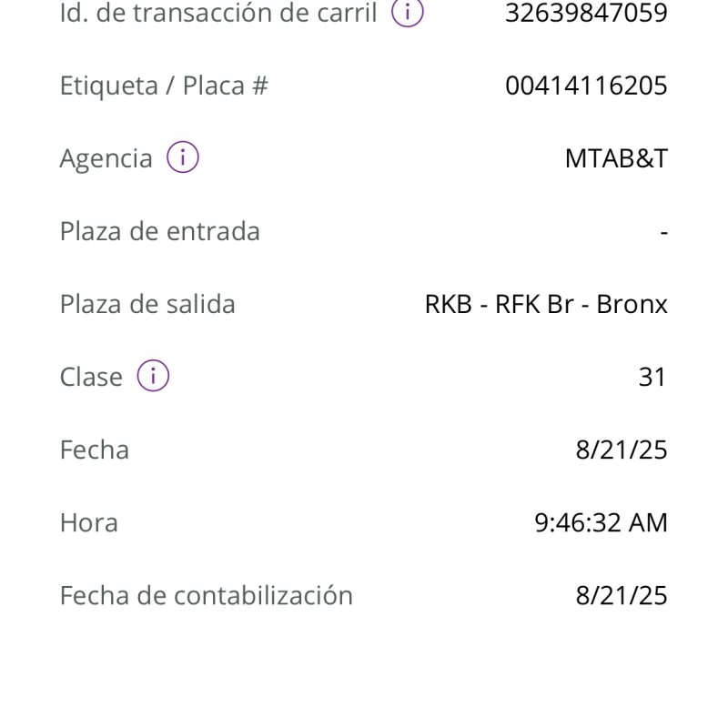This screenshot has width=728, height=728.
Task: Show the Clase info tooltip icon
Action: point(153,376)
